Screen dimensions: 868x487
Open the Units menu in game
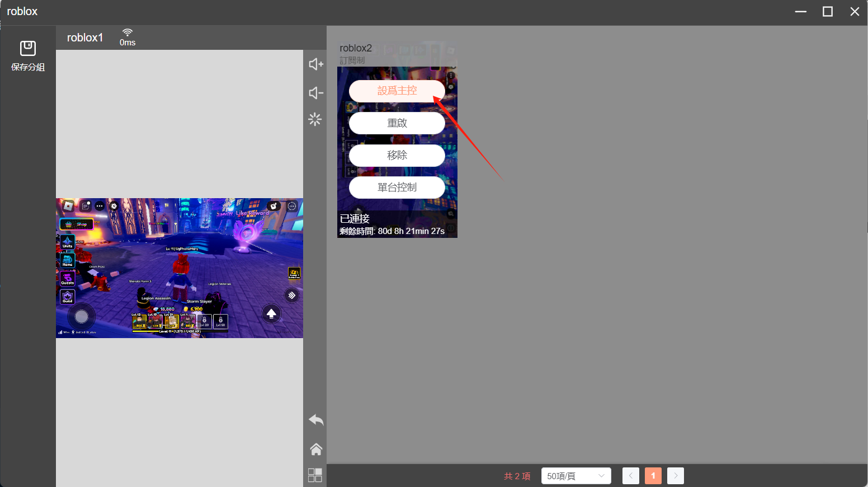click(x=68, y=242)
